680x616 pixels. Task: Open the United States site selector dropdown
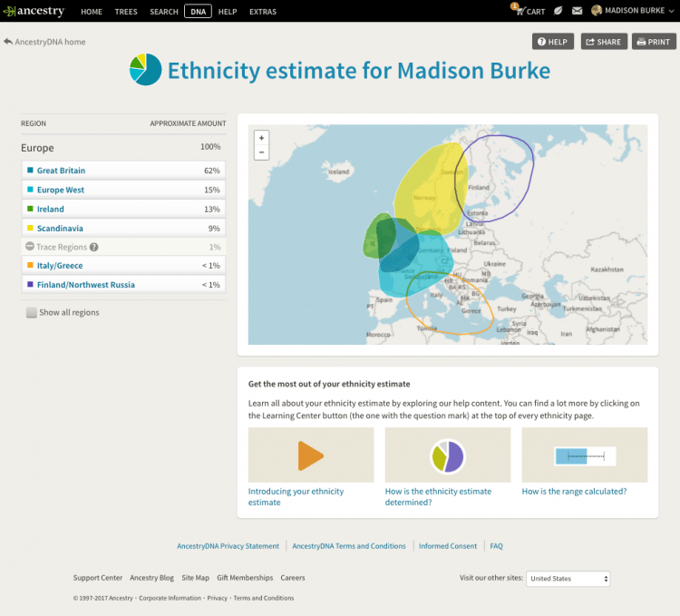coord(568,578)
